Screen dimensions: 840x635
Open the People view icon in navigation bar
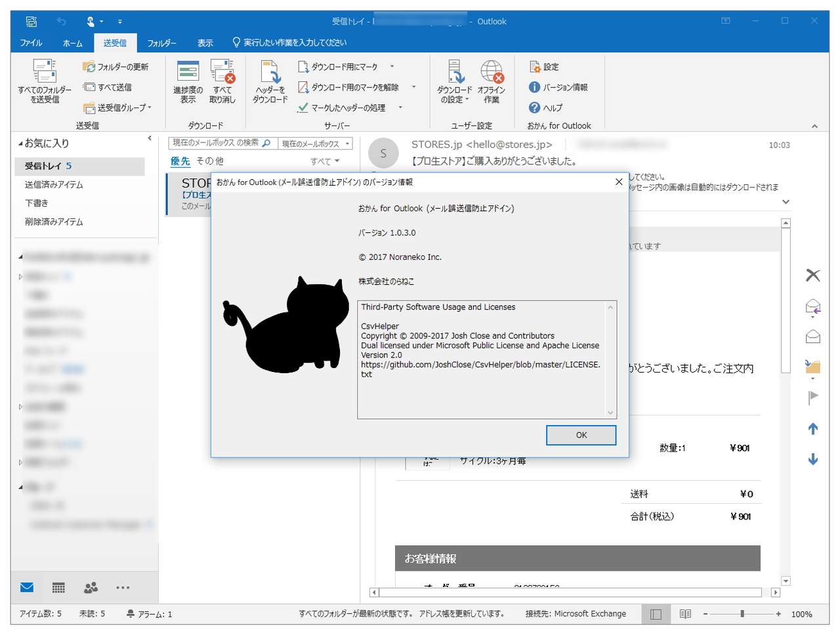(91, 587)
